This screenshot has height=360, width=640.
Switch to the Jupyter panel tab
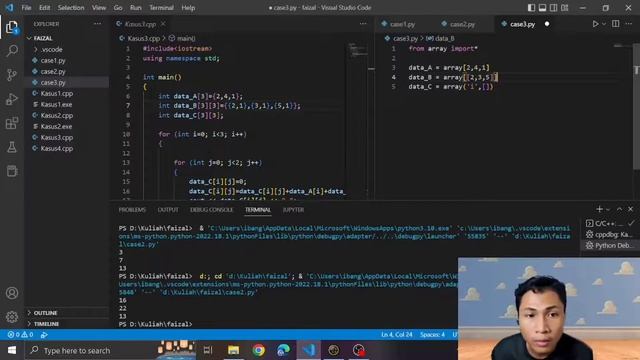tap(293, 210)
